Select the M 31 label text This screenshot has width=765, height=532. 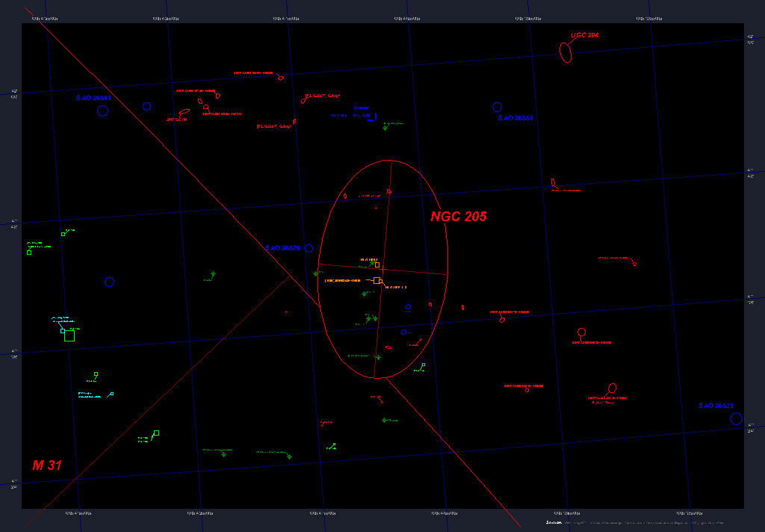(46, 466)
